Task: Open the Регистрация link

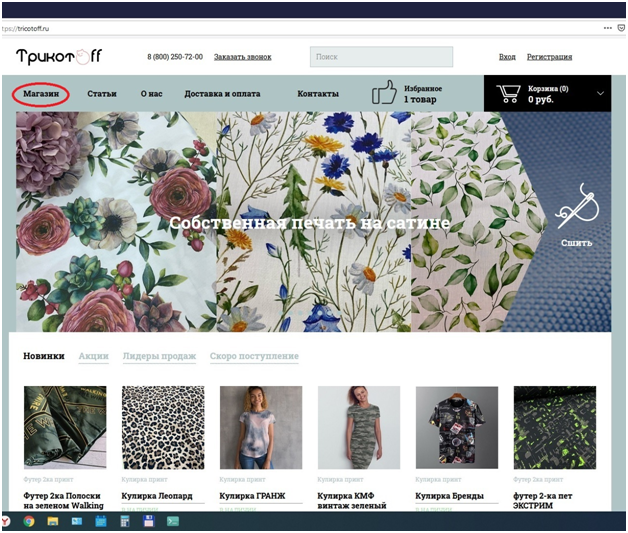Action: click(x=550, y=57)
